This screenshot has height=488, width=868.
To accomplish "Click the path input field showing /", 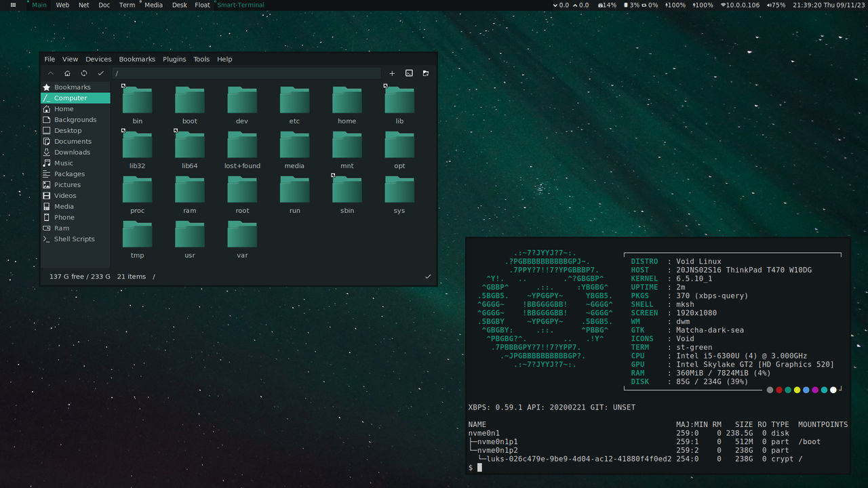I will [248, 73].
